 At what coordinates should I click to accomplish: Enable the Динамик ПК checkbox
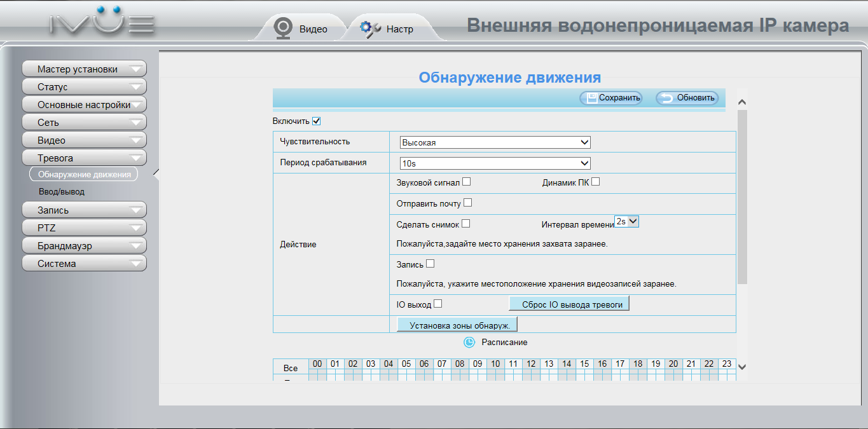pyautogui.click(x=595, y=182)
